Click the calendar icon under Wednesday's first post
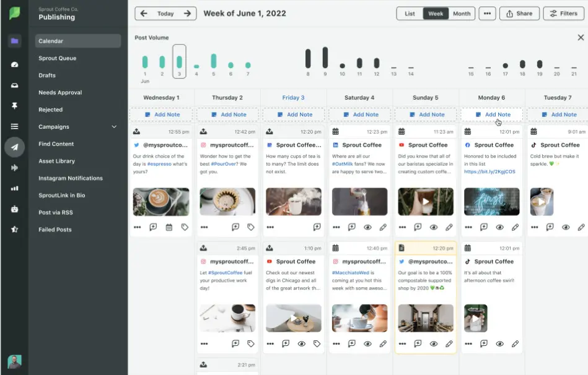Screen dimensions: 588x375 168,227
